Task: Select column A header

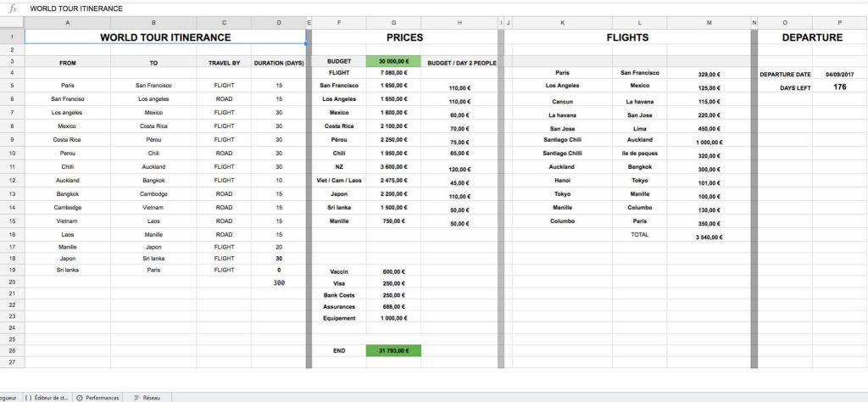Action: (68, 23)
